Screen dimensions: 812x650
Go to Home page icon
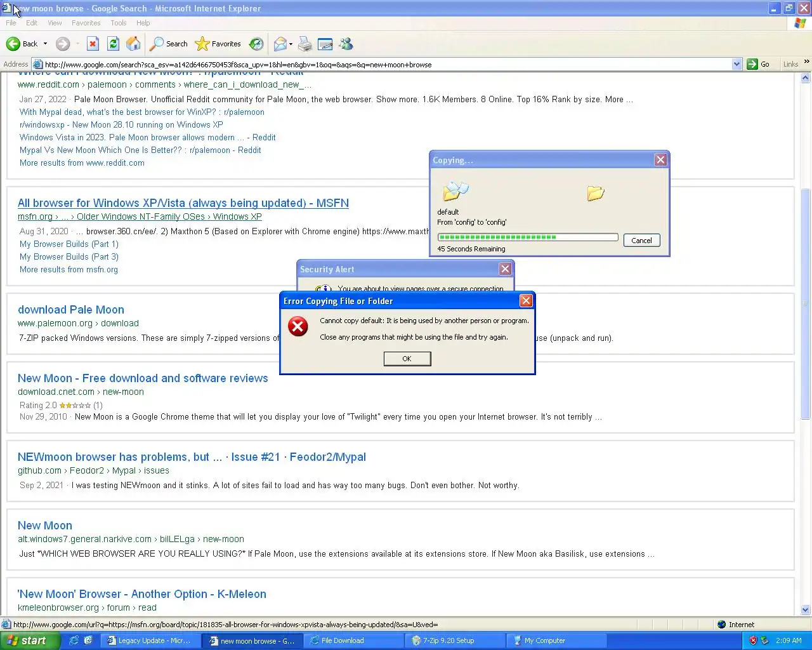133,44
